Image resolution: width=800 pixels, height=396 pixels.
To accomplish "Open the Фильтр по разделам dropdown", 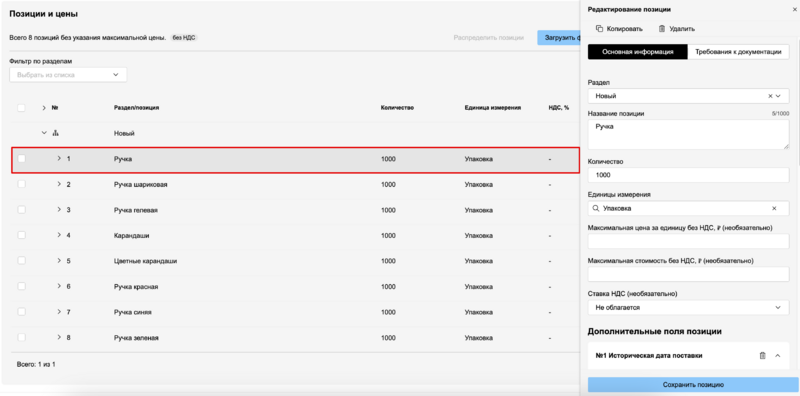I will [x=68, y=75].
